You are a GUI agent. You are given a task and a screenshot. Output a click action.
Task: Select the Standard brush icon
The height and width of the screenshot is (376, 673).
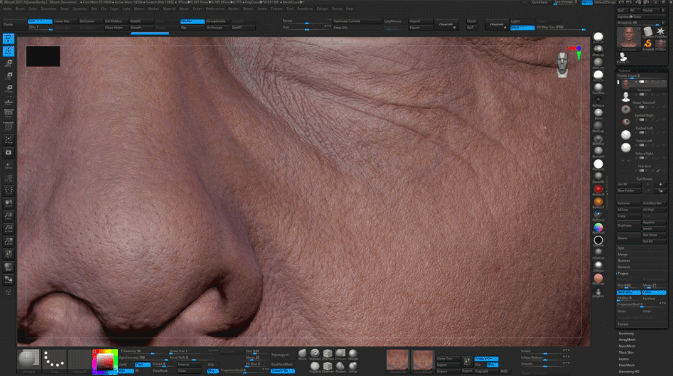tap(315, 354)
